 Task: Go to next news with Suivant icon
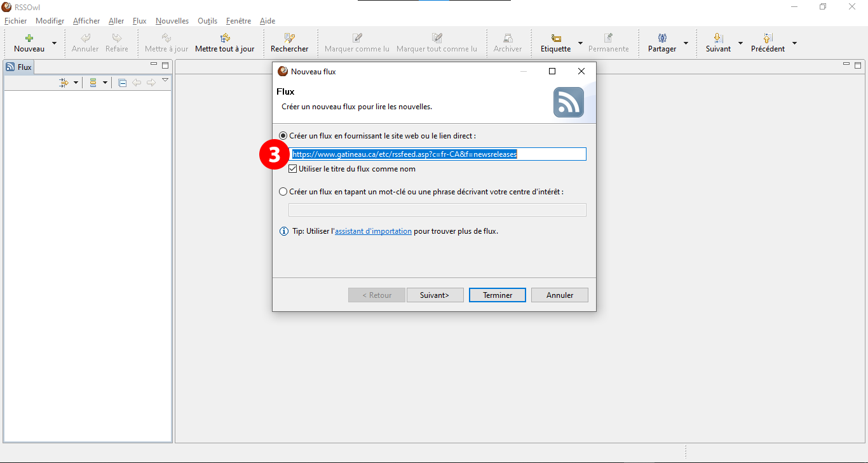coord(718,39)
